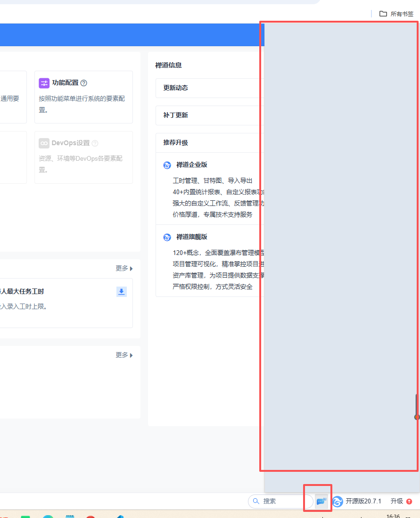
Task: Click text 入录入工时上限
Action: [24, 306]
